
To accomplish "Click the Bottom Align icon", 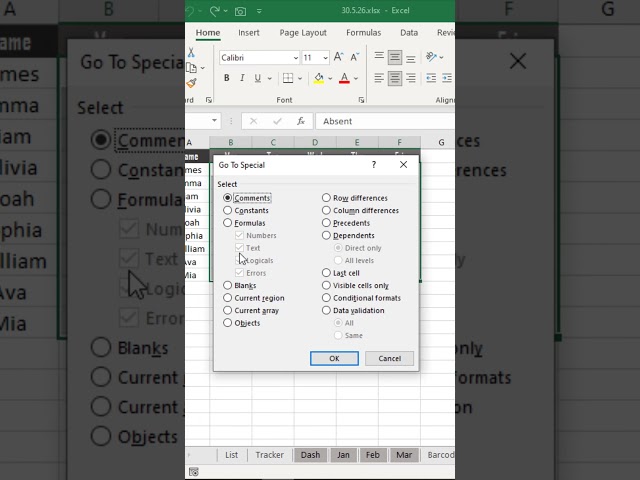I will [x=411, y=57].
